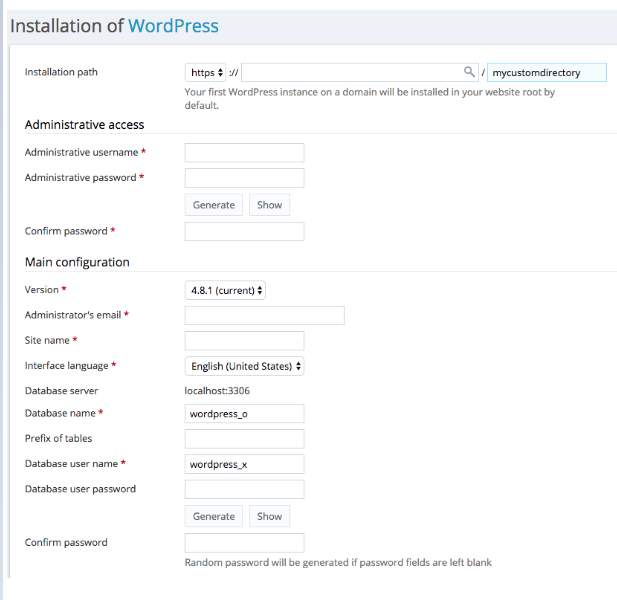
Task: Click the Administrative access section heading
Action: 85,125
